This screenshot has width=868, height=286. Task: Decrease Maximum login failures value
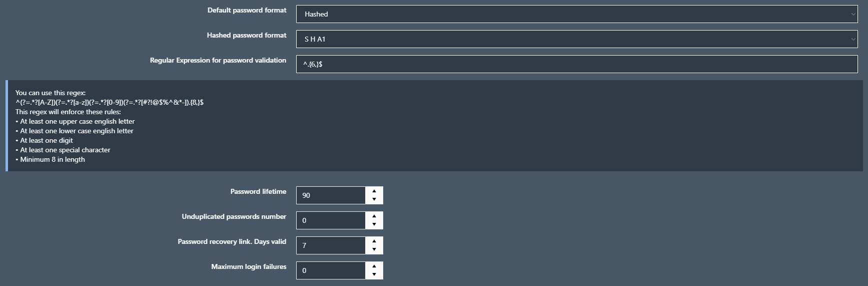point(374,274)
